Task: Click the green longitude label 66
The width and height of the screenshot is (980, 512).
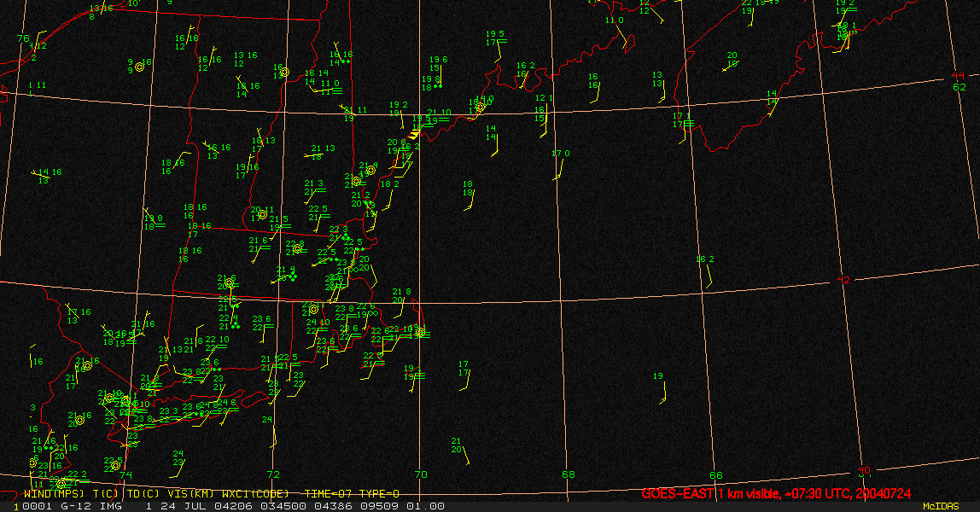Action: click(716, 476)
